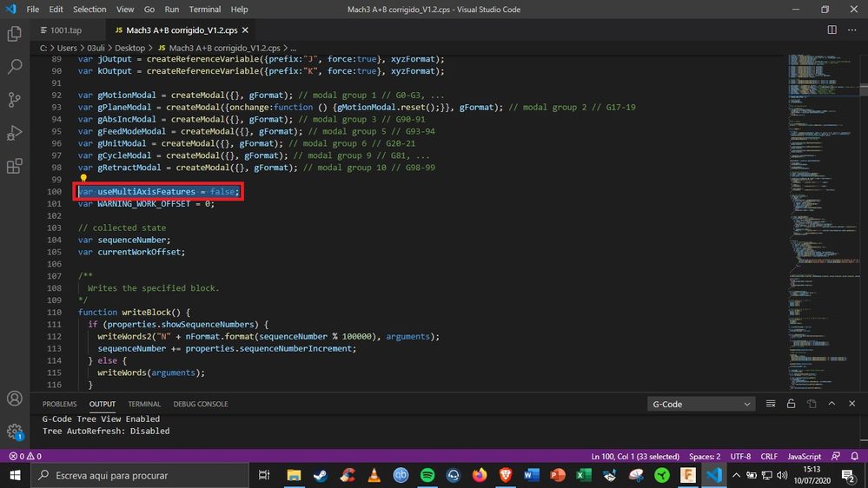Open the Edit menu

click(x=56, y=10)
